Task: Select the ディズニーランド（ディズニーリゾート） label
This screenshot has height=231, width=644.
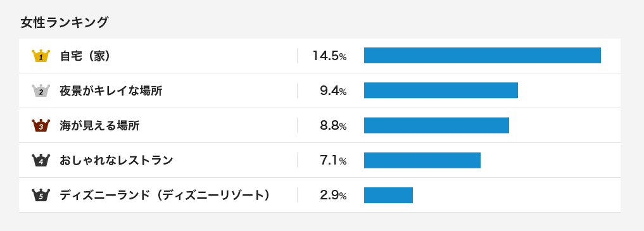Action: (x=165, y=195)
